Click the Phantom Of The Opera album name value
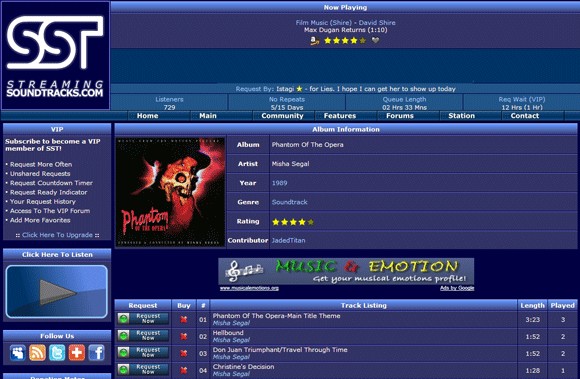 pos(307,145)
